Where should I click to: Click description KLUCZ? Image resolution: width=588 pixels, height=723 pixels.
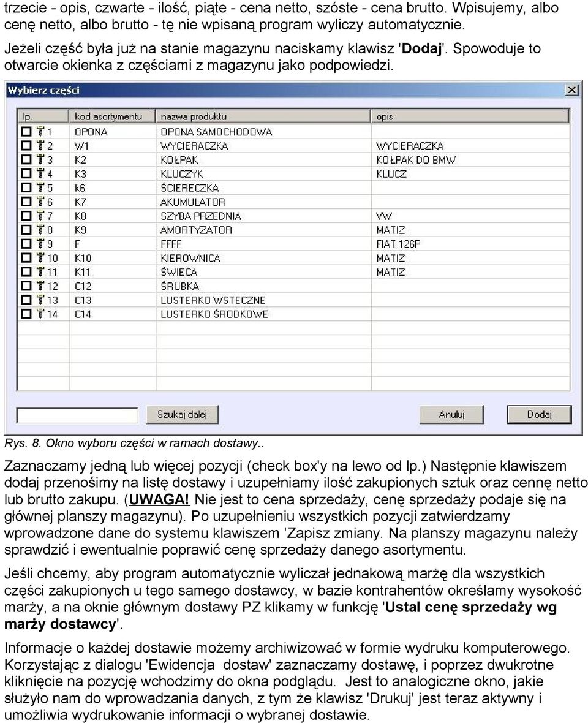(x=391, y=174)
